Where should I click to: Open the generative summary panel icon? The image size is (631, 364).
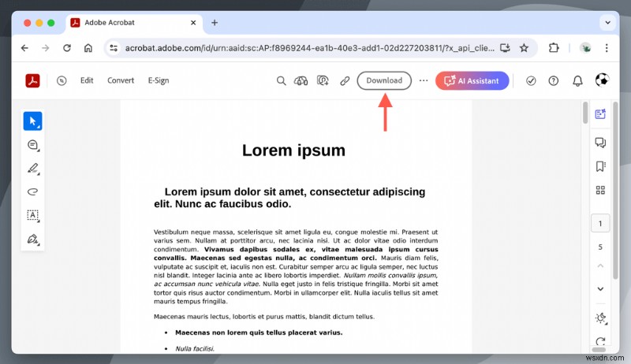point(600,114)
